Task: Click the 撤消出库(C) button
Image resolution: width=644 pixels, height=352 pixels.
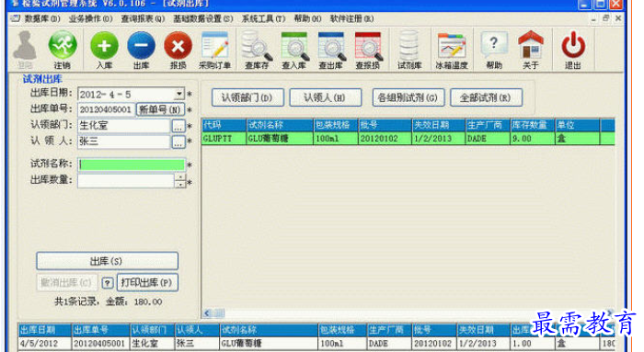Action: (x=67, y=283)
